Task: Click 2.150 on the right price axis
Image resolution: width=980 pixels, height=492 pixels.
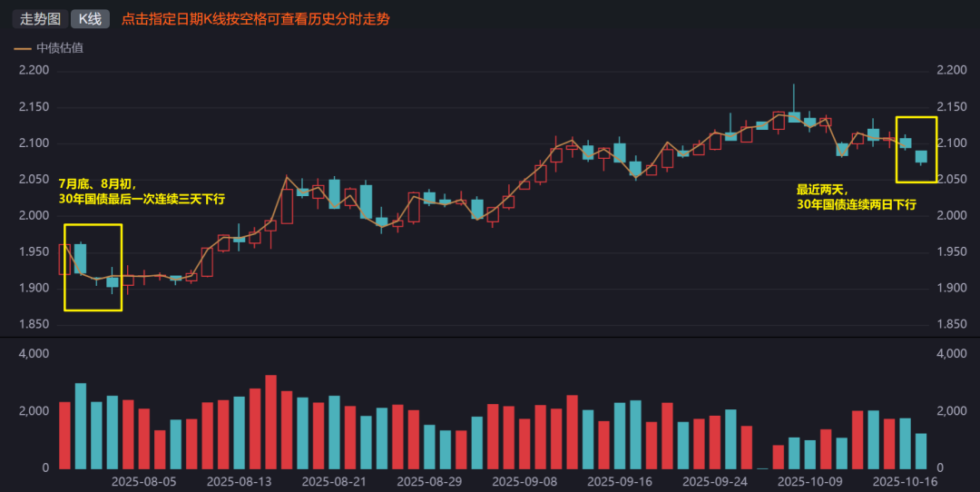Action: [951, 107]
